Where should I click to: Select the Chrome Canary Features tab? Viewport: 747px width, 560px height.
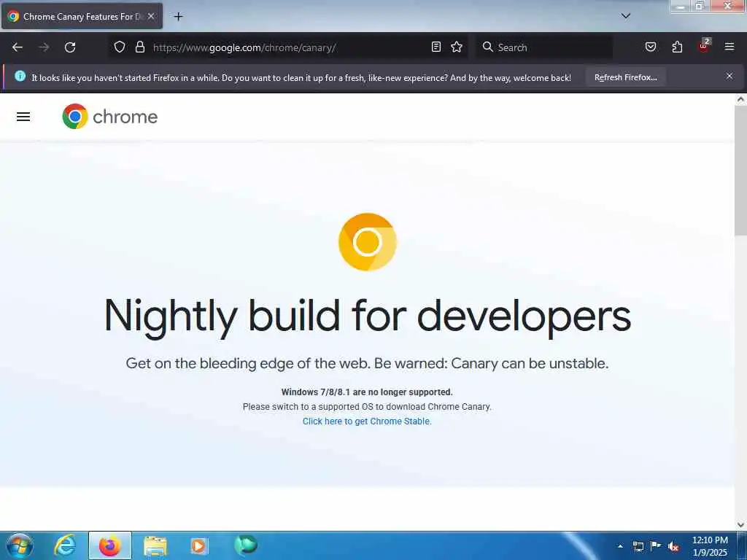(x=82, y=16)
